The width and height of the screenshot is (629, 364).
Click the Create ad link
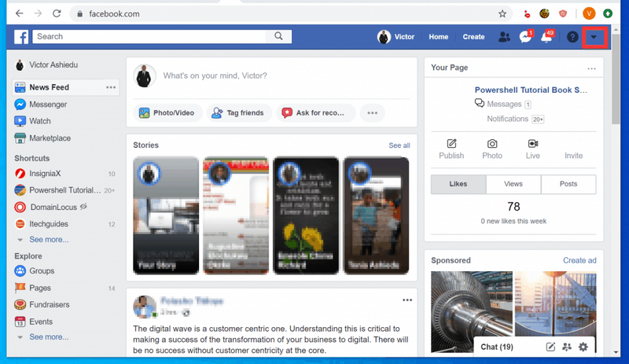579,260
